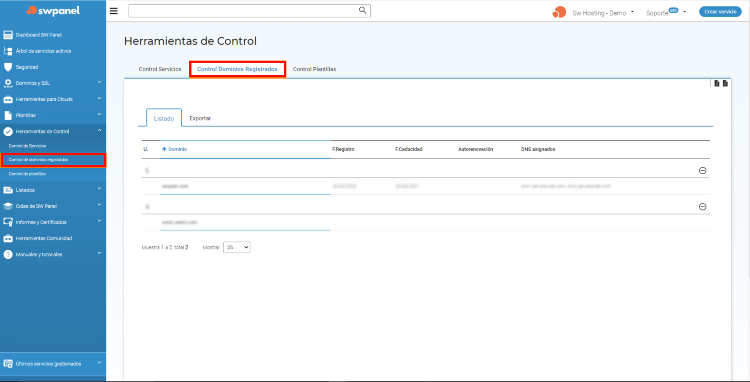The width and height of the screenshot is (750, 382).
Task: Click the Herramientas para Clouds toolbox icon
Action: click(8, 99)
